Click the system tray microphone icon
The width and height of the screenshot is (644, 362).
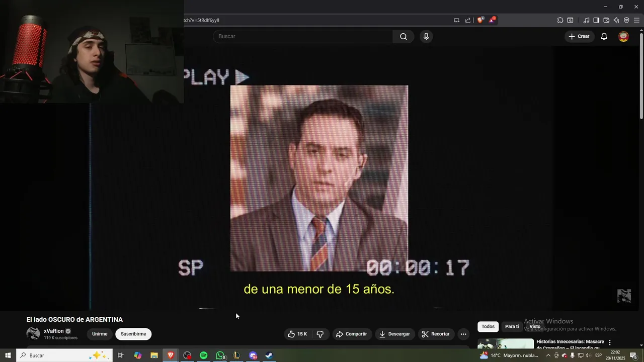click(572, 355)
